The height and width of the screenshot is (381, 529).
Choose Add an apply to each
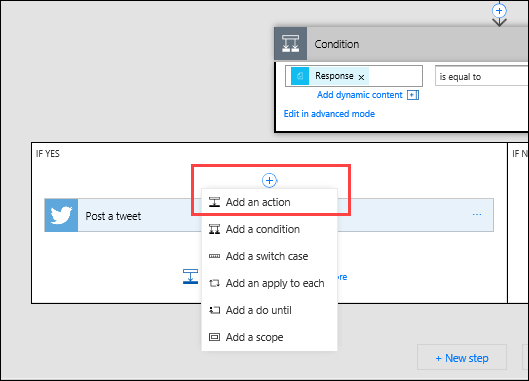click(269, 283)
